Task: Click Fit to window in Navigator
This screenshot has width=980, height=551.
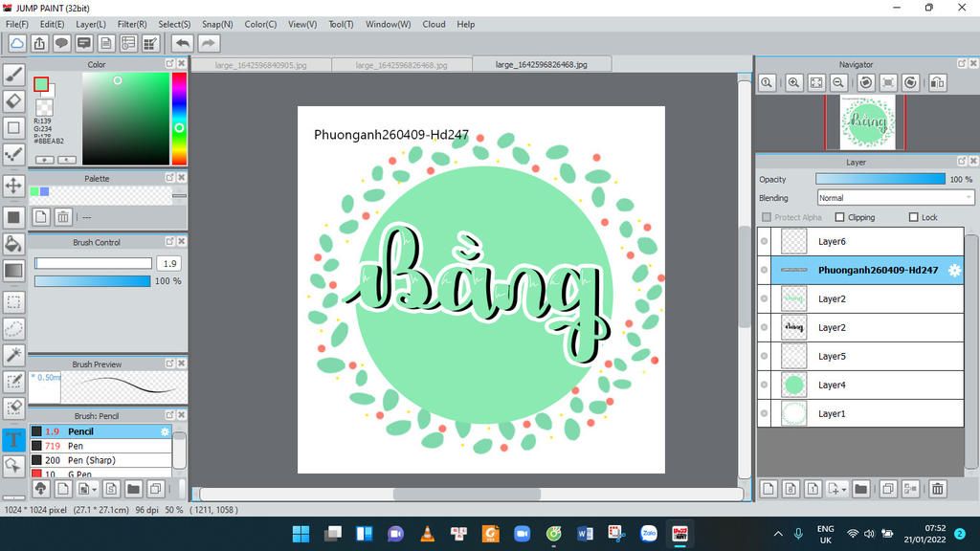Action: (x=816, y=82)
